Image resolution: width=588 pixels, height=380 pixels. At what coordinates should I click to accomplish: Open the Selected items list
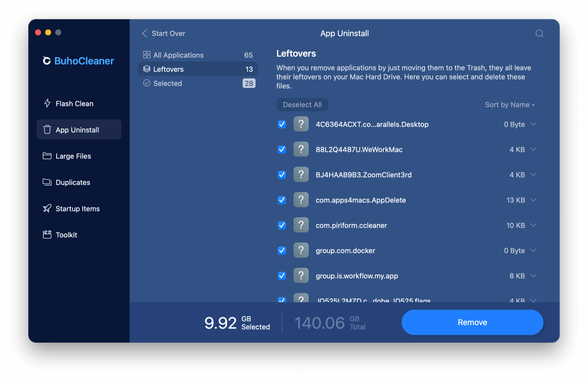pos(167,83)
